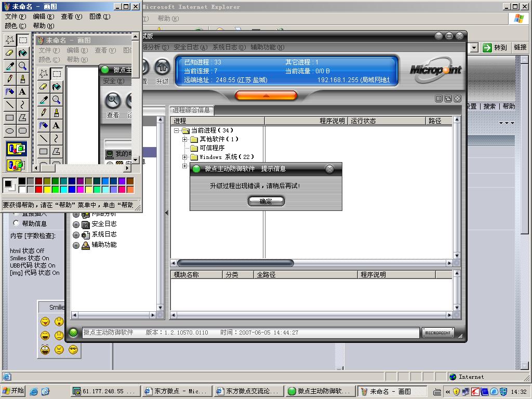Click 确定 in the error dialog
Image resolution: width=532 pixels, height=399 pixels.
point(266,201)
